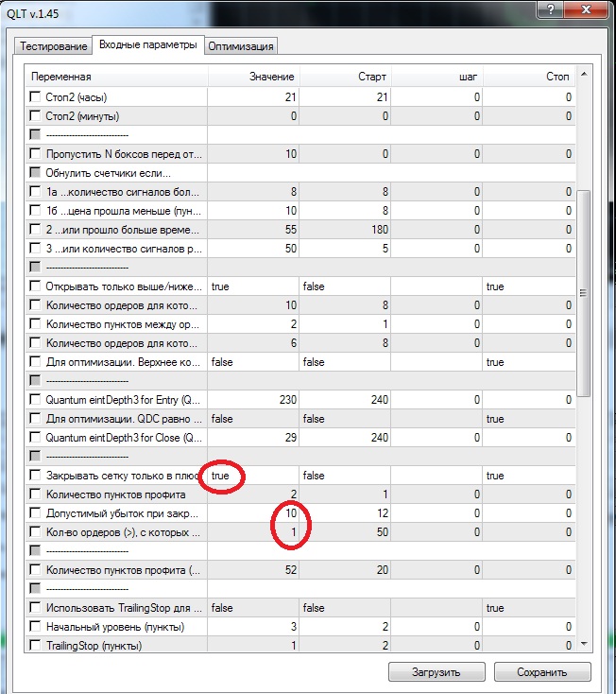Check Quantum eintDepth3 for Entry checkbox
This screenshot has height=694, width=616.
coord(35,400)
